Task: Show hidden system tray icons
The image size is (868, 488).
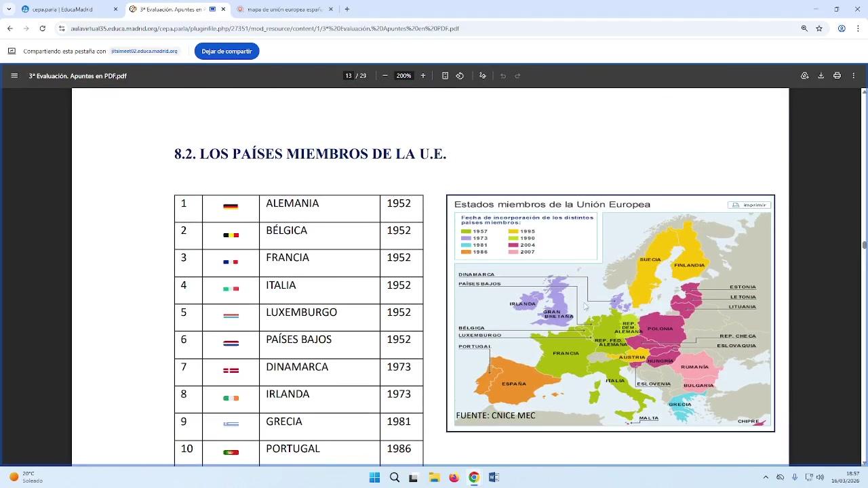Action: 766,477
